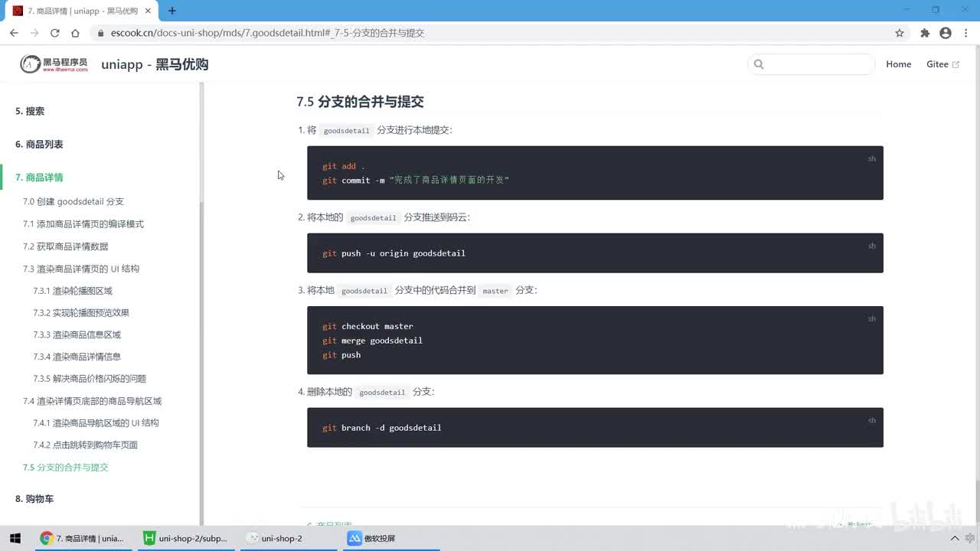980x551 pixels.
Task: Click the address bar URL
Action: (x=267, y=33)
